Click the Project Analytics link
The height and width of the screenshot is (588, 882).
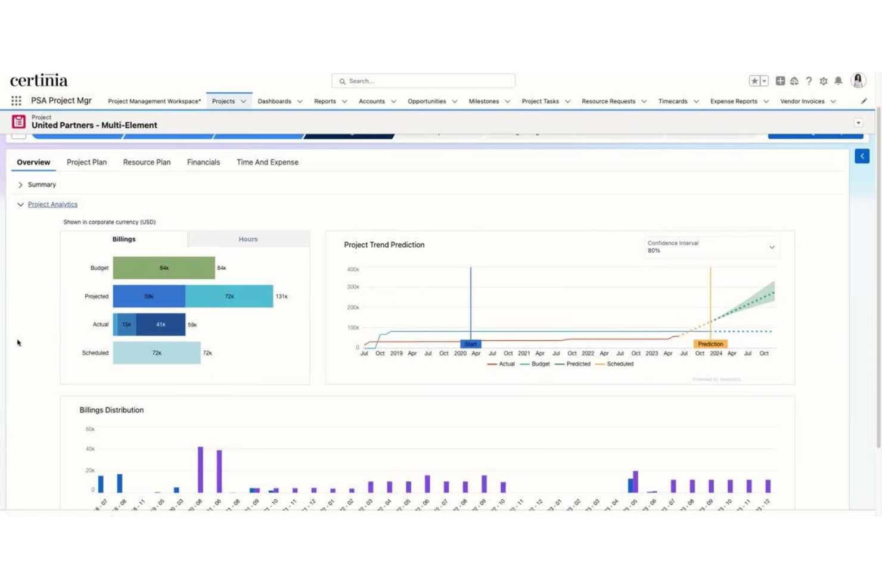(x=52, y=204)
